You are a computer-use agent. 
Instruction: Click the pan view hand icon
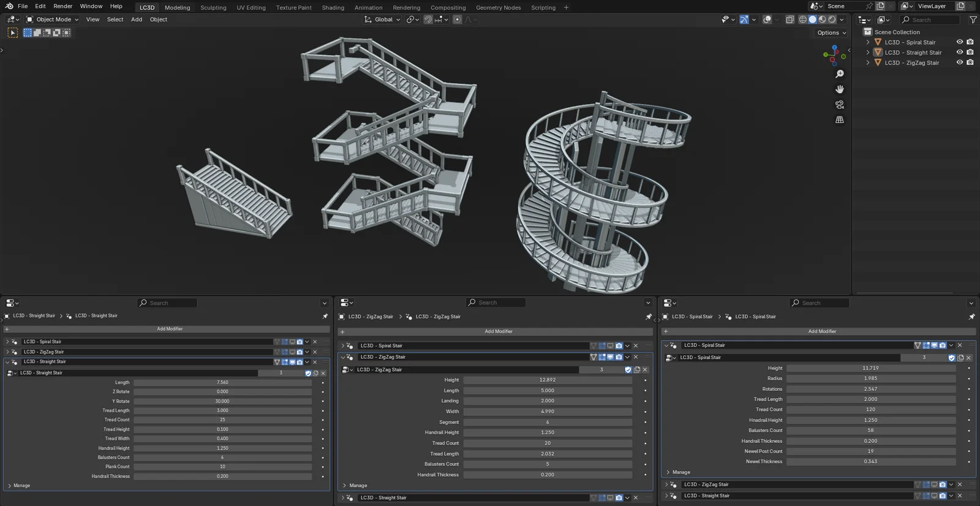click(x=840, y=89)
